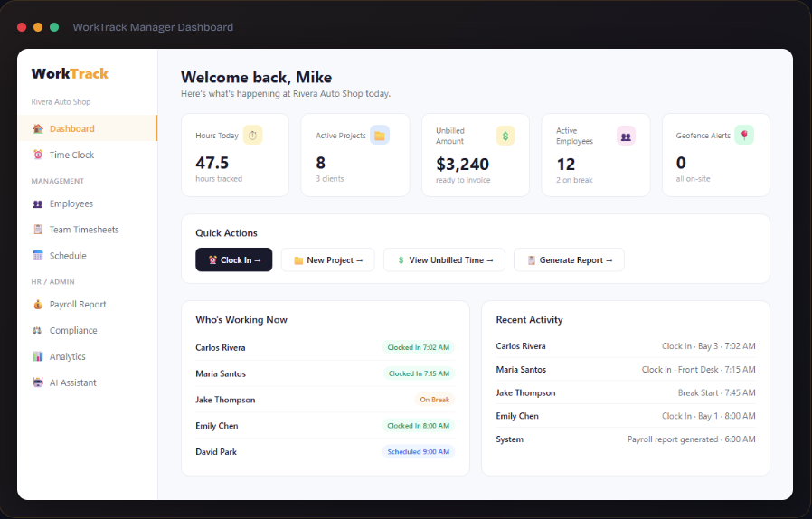Click Jake Thompson's On Break badge
Screen dimensions: 812x519
pos(434,400)
